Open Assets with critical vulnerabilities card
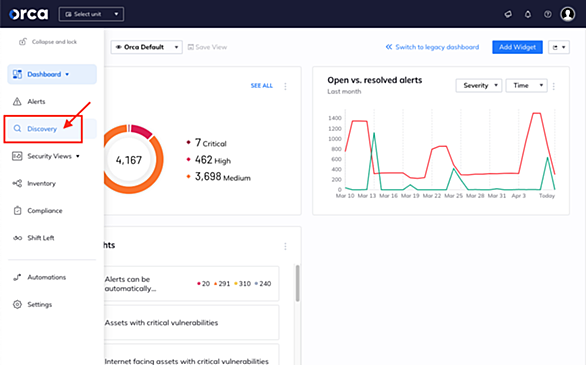 pyautogui.click(x=191, y=322)
